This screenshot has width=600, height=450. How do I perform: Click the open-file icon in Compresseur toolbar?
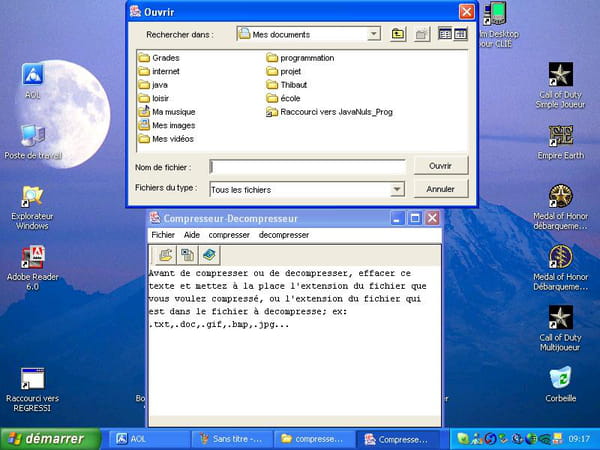tap(165, 255)
